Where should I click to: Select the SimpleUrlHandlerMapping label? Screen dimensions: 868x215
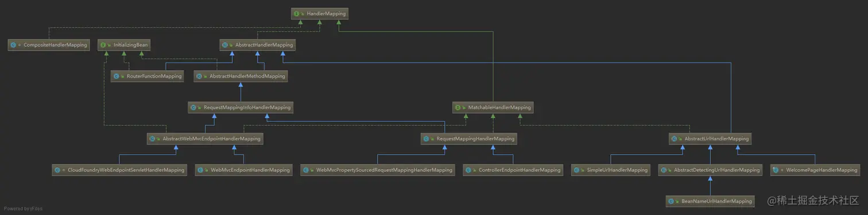617,170
